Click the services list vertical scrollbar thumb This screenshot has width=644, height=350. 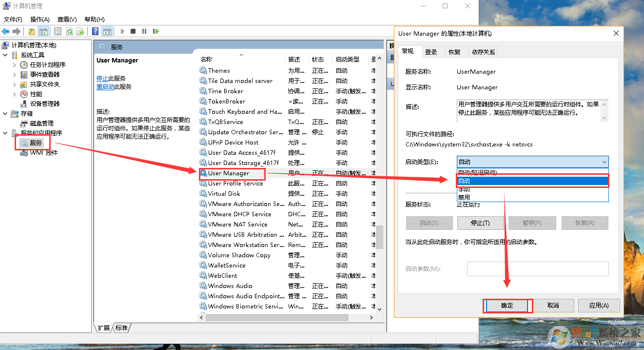(x=379, y=238)
